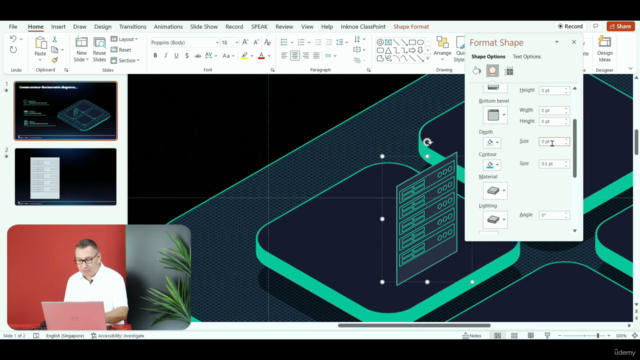Image resolution: width=640 pixels, height=360 pixels.
Task: Open the Shape Format tab
Action: 411,27
